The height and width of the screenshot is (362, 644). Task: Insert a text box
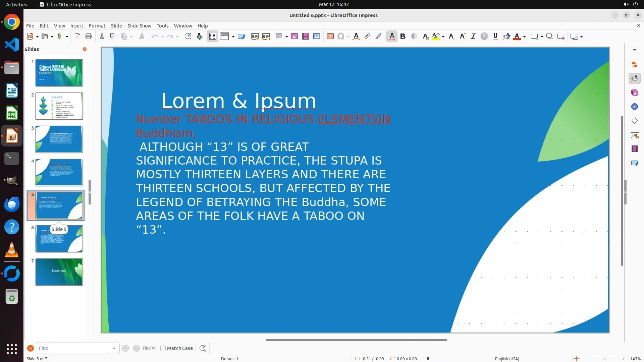(330, 37)
